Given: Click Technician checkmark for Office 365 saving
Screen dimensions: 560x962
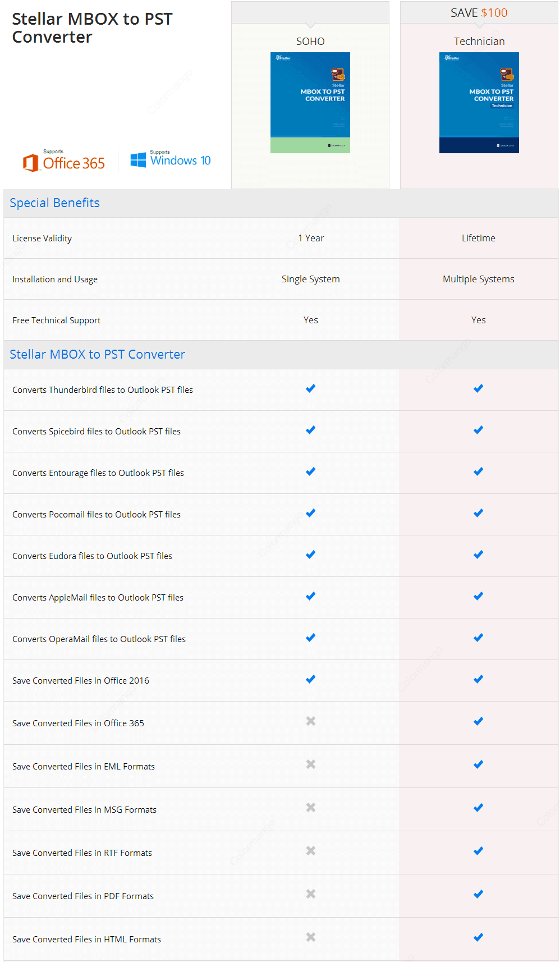Looking at the screenshot, I should point(478,721).
